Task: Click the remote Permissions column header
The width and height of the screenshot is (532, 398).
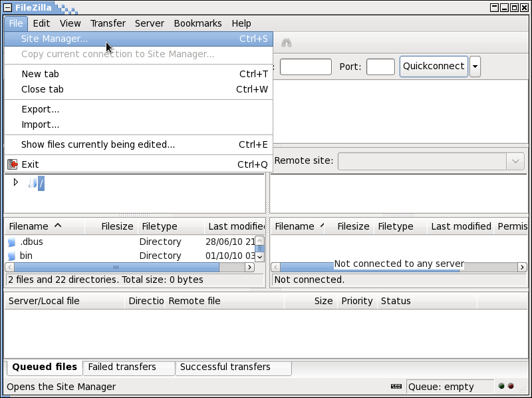Action: tap(511, 226)
